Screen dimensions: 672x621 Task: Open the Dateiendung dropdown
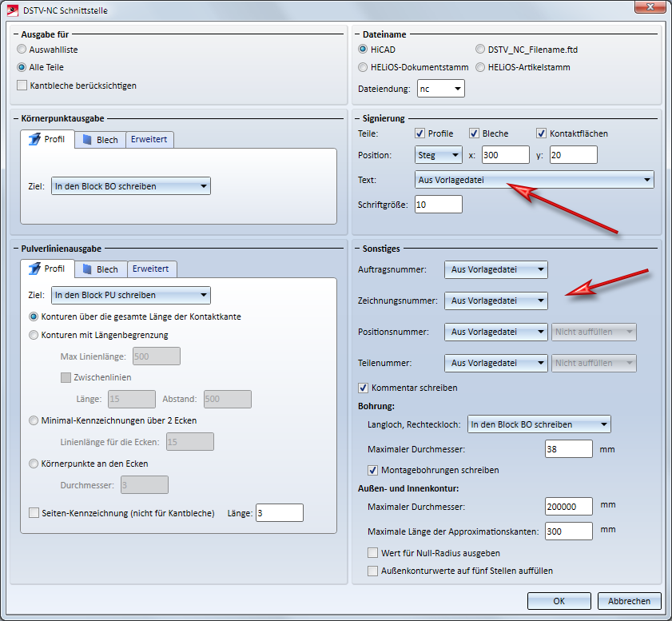440,89
